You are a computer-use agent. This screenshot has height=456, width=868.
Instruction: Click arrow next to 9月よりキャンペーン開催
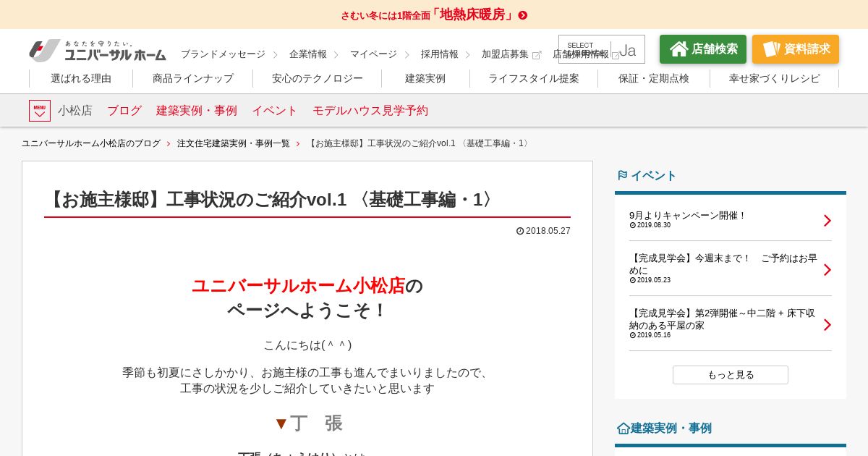click(827, 221)
